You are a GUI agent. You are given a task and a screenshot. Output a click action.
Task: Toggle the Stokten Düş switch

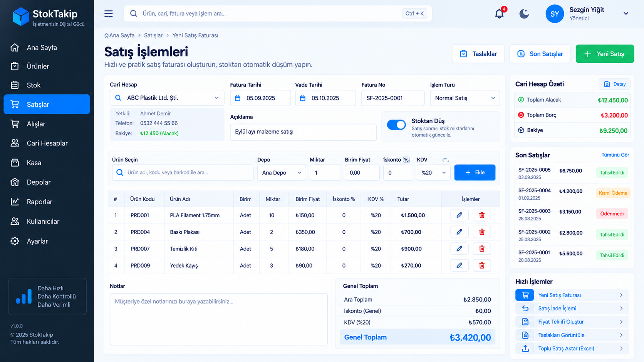(396, 125)
